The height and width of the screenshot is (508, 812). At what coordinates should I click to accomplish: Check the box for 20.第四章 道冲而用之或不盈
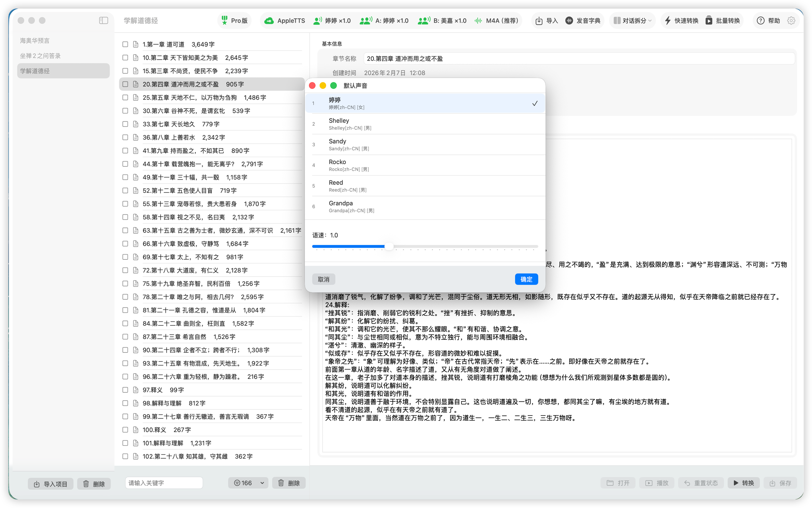coord(125,84)
